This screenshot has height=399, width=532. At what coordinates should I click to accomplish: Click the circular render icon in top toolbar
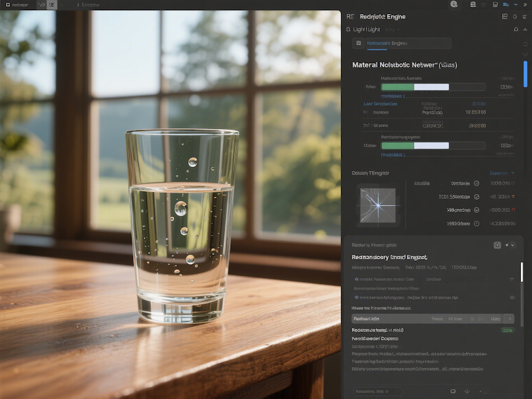click(x=454, y=4)
